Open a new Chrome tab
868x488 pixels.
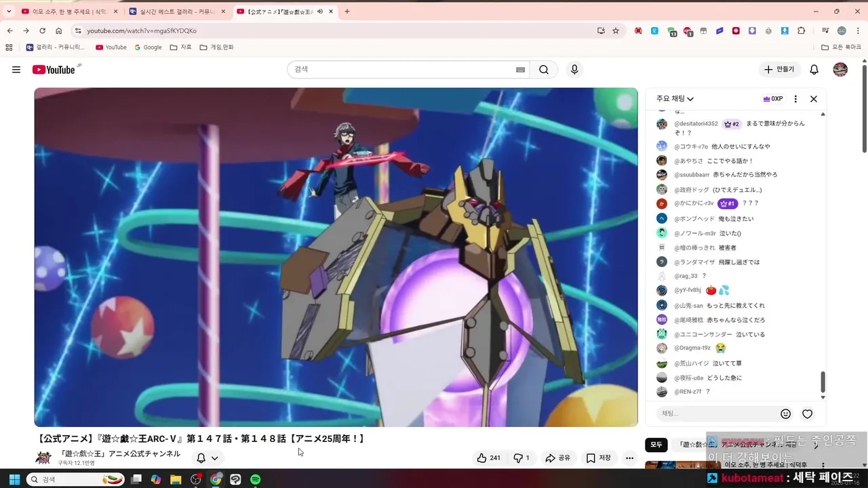tap(347, 12)
